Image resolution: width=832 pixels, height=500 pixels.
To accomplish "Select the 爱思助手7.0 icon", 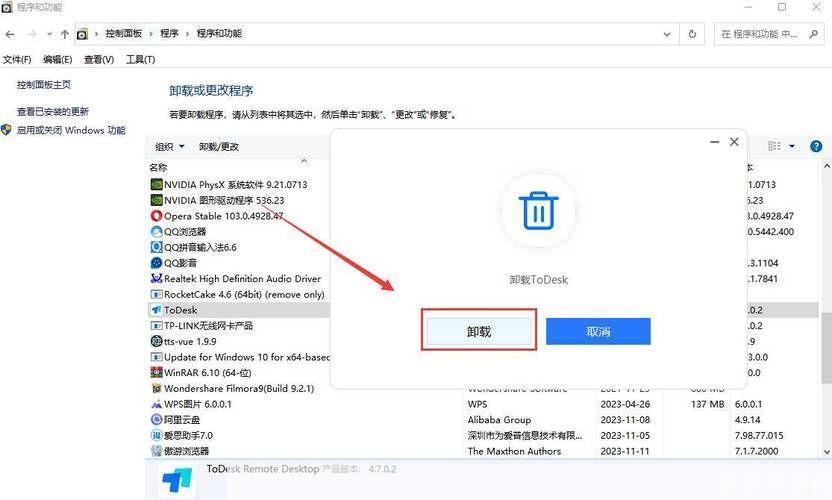I will [156, 435].
